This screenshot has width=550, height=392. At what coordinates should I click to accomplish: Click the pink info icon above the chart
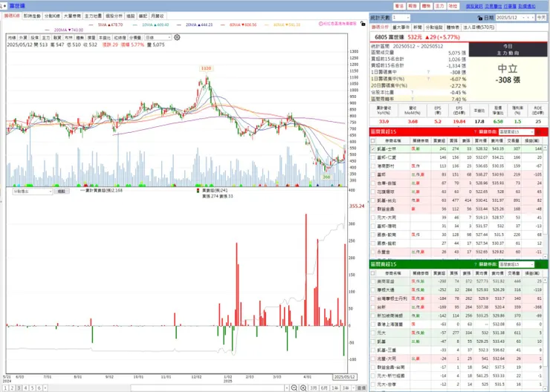(320, 24)
